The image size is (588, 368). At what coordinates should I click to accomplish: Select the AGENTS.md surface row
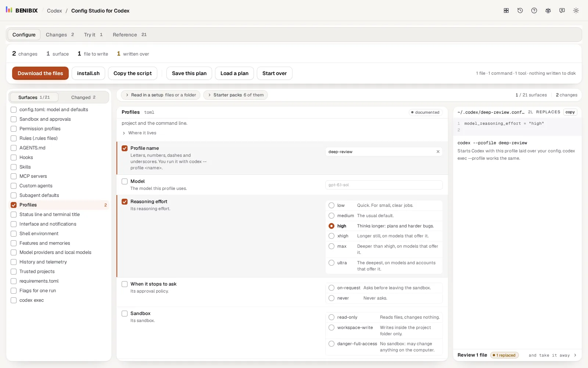(x=59, y=148)
